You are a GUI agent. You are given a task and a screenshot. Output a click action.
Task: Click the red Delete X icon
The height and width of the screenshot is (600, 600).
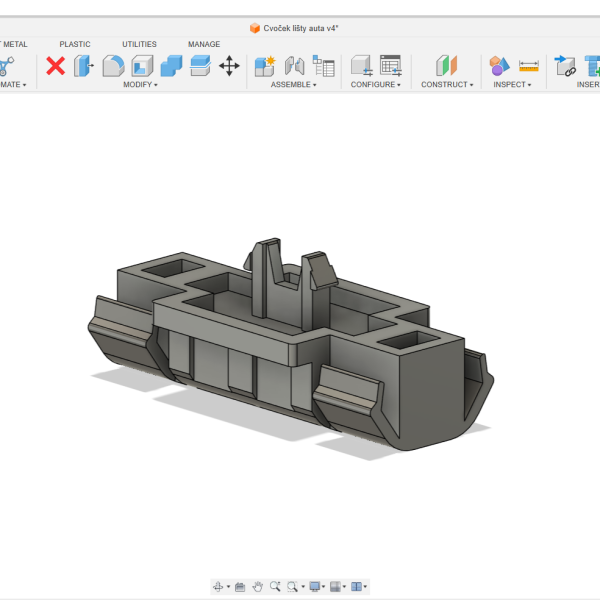tap(55, 66)
